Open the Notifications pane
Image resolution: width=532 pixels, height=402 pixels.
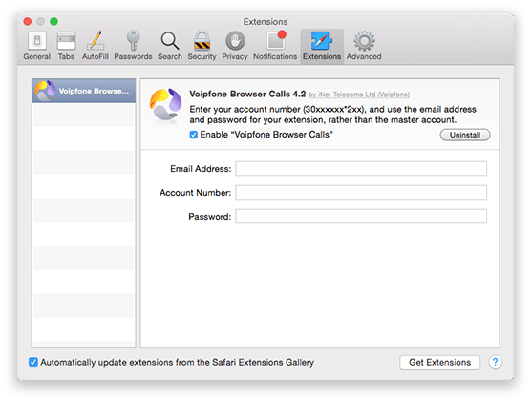tap(275, 46)
